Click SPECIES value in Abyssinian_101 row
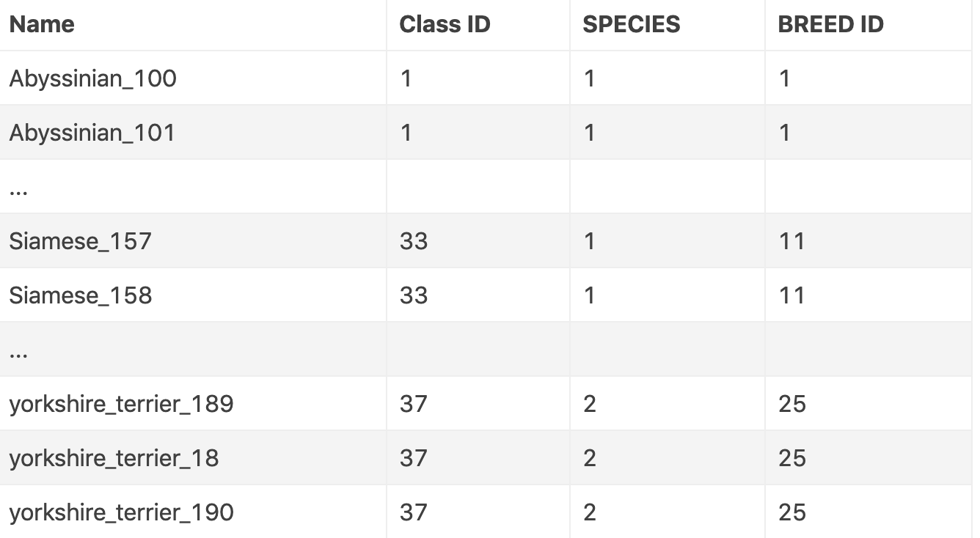Image resolution: width=980 pixels, height=538 pixels. tap(590, 133)
